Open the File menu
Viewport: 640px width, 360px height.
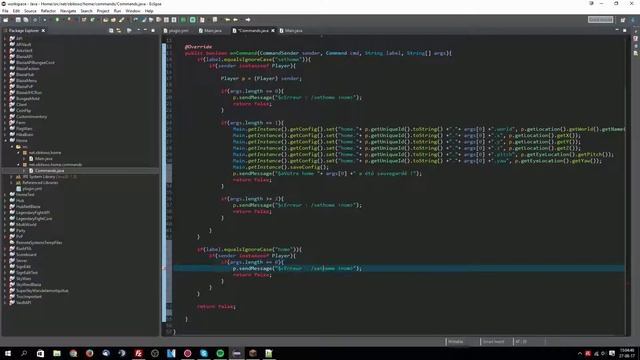coord(5,11)
